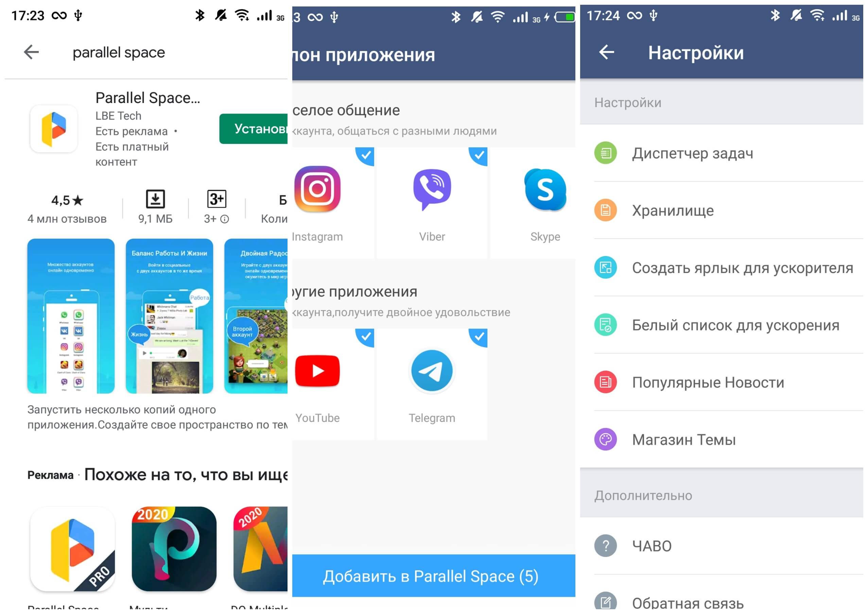868x614 pixels.
Task: Open YouTube icon in Parallel Space
Action: point(317,371)
